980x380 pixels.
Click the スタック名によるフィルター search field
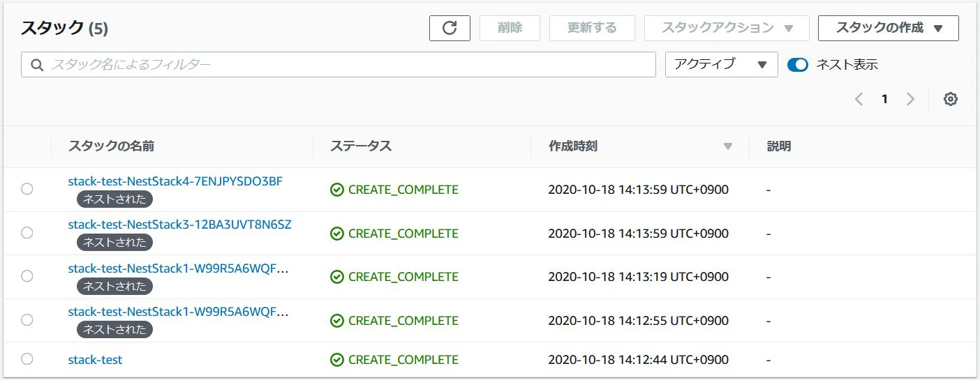coord(339,64)
